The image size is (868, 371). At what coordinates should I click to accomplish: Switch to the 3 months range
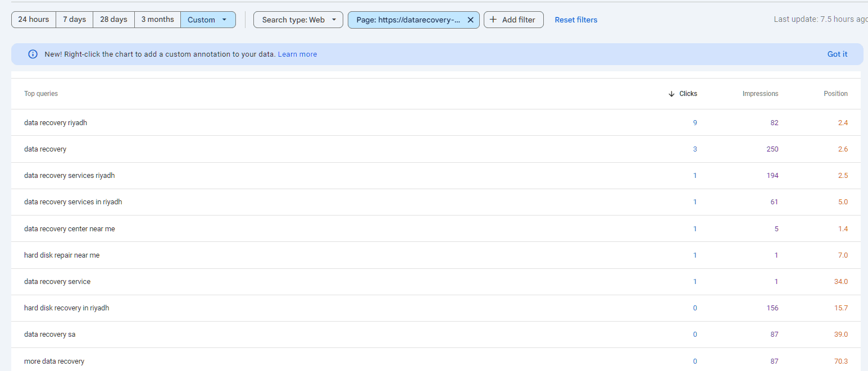[x=157, y=20]
